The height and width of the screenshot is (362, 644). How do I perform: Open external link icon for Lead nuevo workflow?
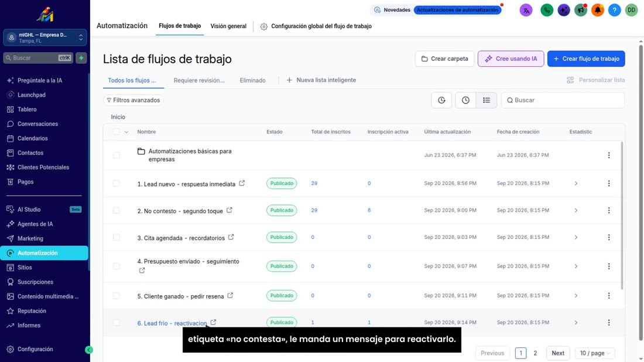pos(242,183)
